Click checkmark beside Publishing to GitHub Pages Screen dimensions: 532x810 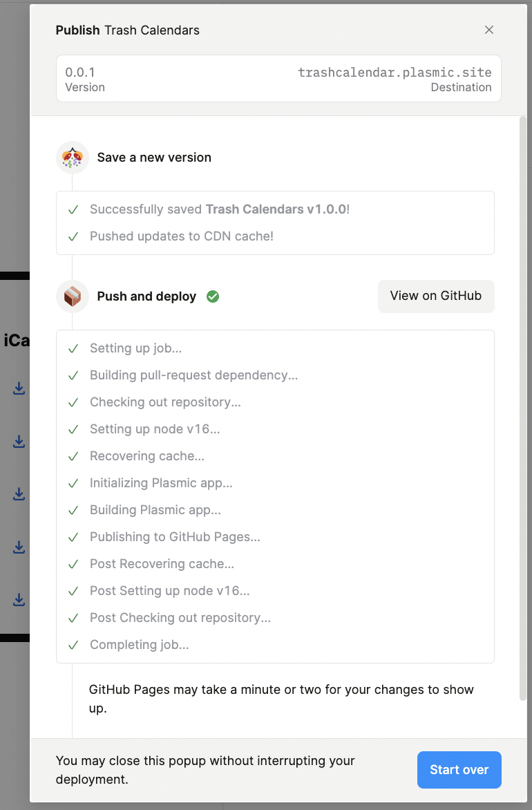(x=73, y=537)
